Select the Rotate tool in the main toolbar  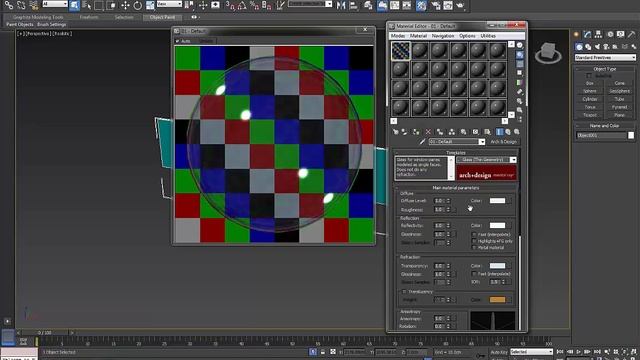tap(138, 5)
